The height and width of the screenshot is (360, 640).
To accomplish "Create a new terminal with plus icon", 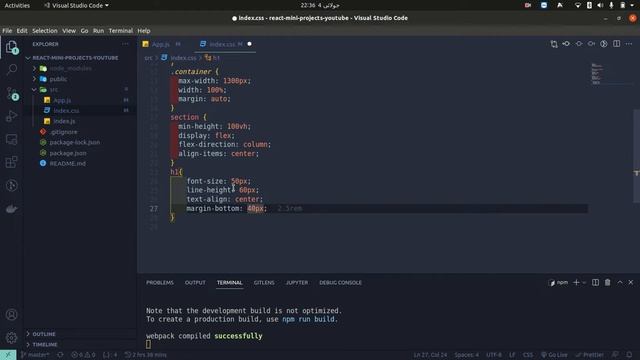I will 576,282.
